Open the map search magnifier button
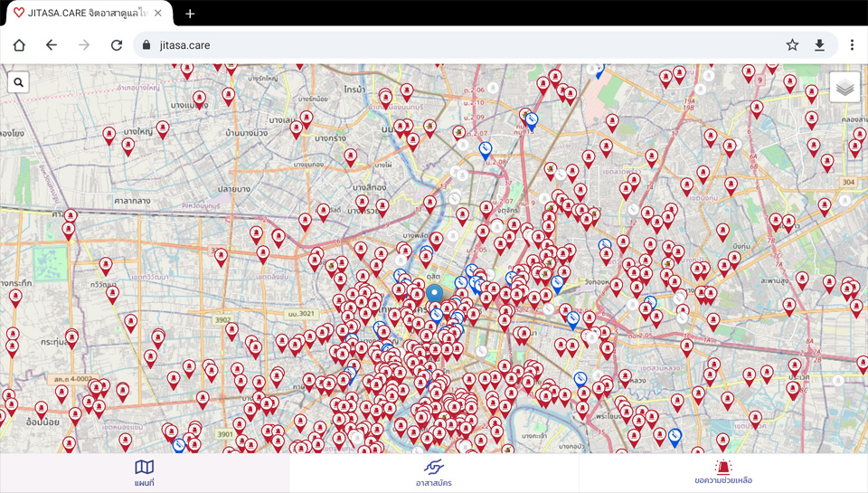The width and height of the screenshot is (868, 493). coord(19,82)
